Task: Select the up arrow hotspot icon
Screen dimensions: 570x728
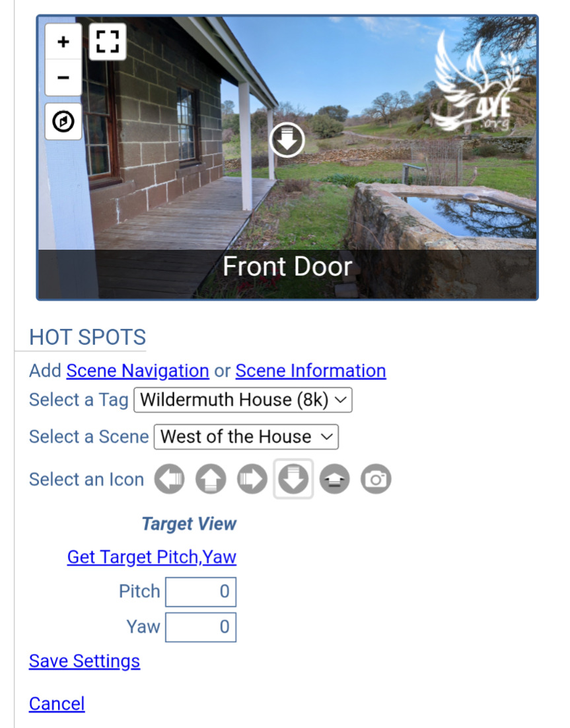Action: (x=211, y=479)
